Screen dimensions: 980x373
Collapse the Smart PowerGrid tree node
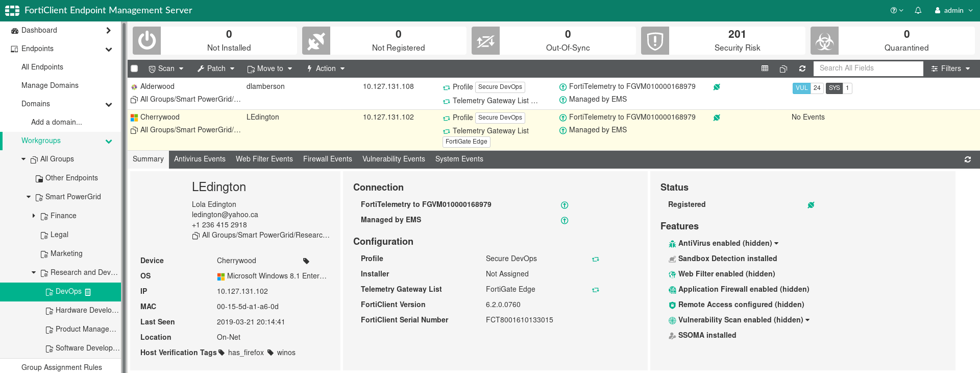pyautogui.click(x=29, y=197)
